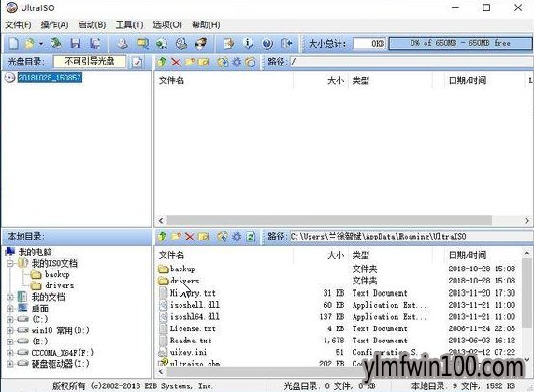Create new folder in local pane toolbar

[x=176, y=237]
